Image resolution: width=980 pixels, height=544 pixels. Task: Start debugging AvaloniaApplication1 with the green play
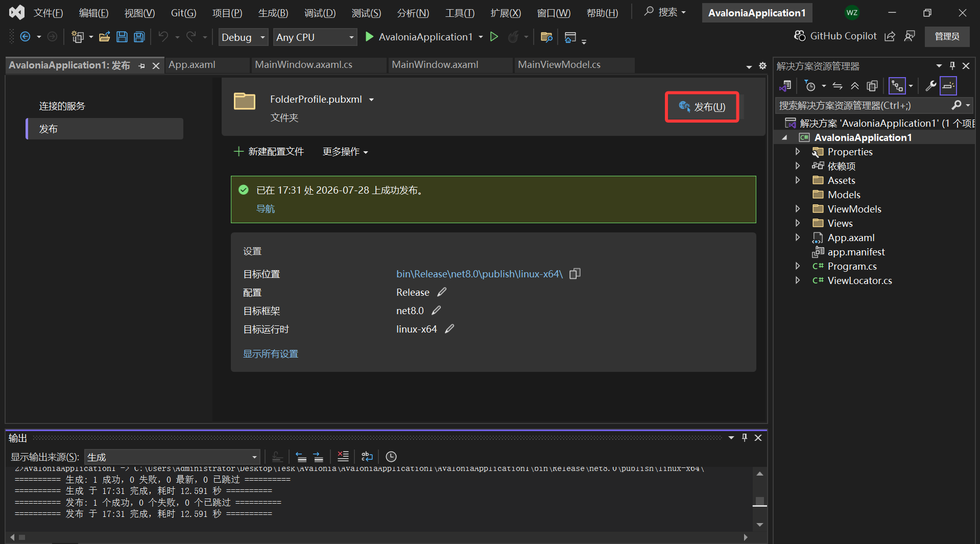pos(369,37)
